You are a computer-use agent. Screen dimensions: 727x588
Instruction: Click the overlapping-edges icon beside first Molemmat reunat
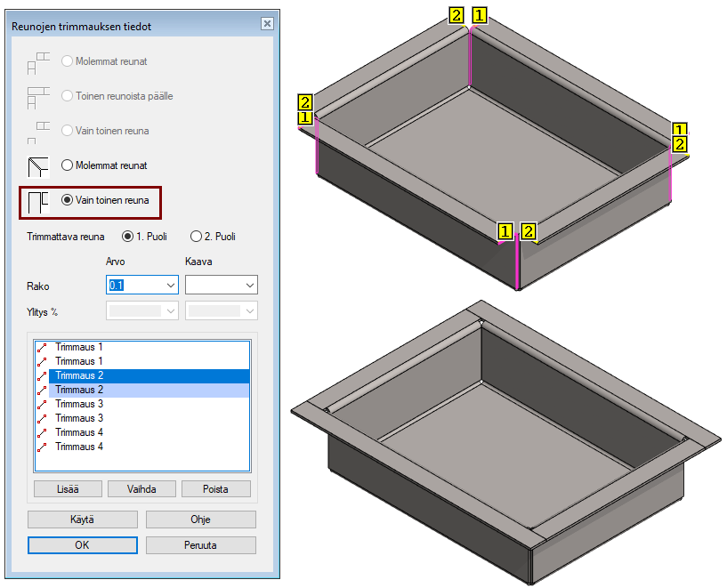point(38,63)
